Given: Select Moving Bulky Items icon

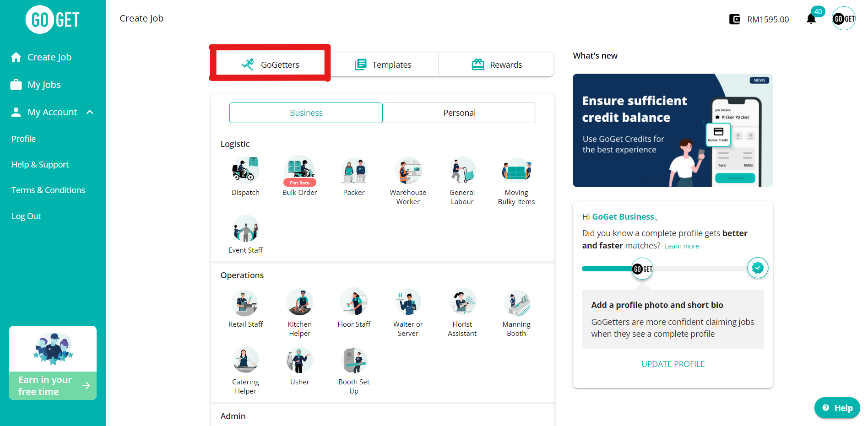Looking at the screenshot, I should point(516,170).
